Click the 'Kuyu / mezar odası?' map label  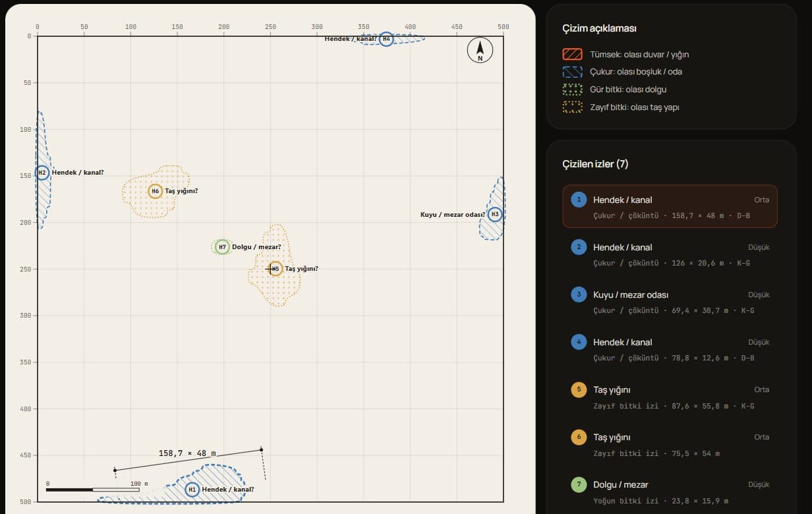[453, 214]
